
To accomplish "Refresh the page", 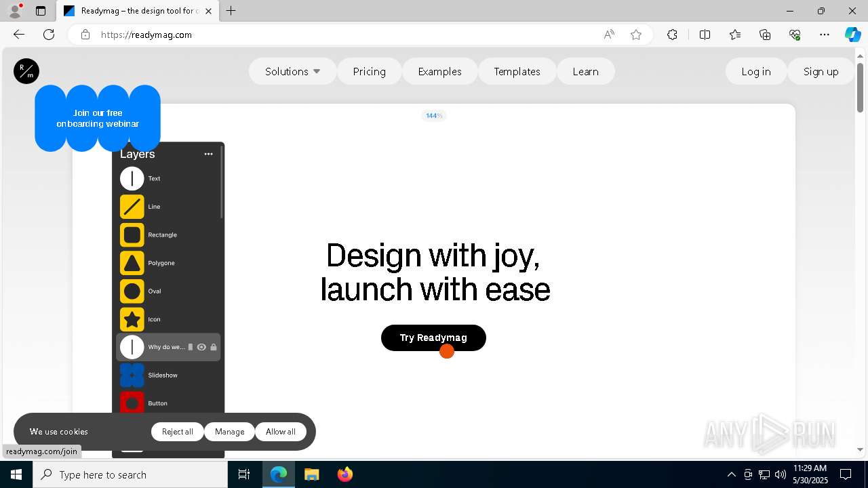I will click(x=49, y=35).
